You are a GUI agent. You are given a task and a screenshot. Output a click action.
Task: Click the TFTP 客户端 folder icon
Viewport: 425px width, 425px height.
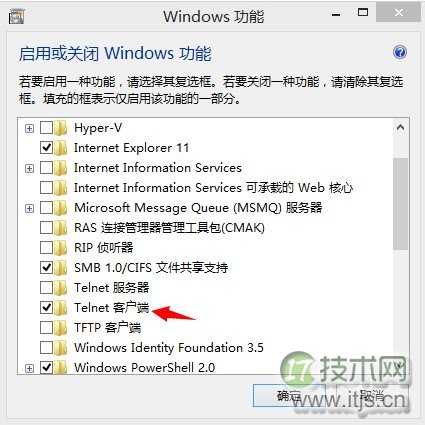click(x=61, y=328)
